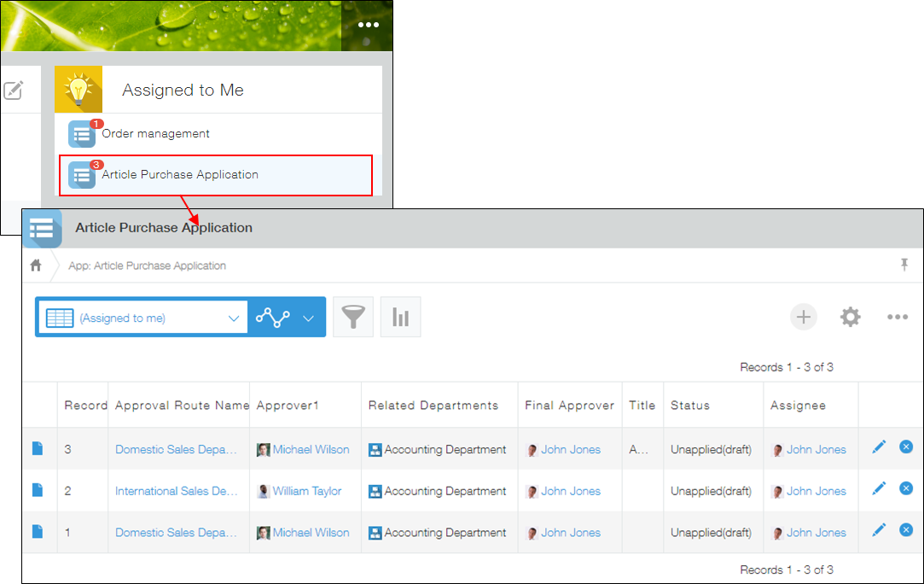
Task: Select the compose pencil icon in left sidebar
Action: point(12,90)
